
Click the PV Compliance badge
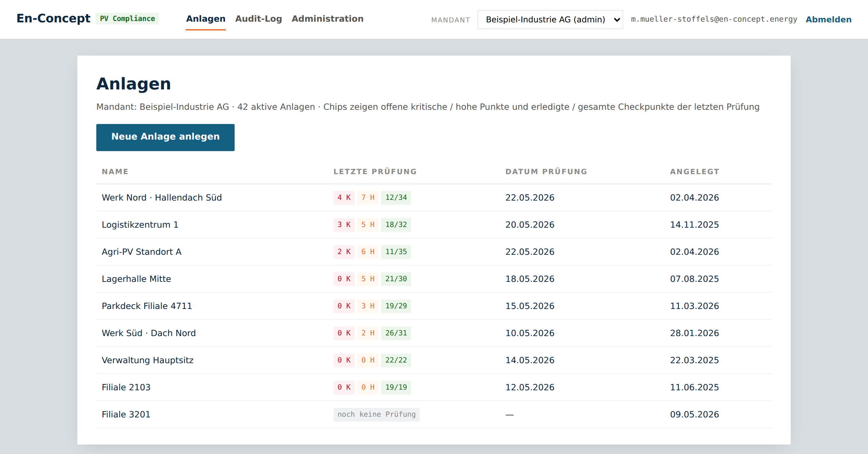(x=127, y=19)
